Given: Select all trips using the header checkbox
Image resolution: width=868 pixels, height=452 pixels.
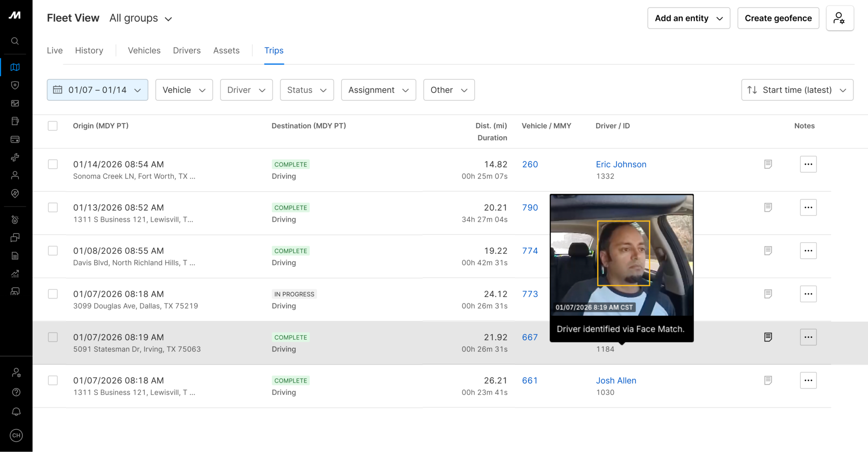Looking at the screenshot, I should click(53, 126).
